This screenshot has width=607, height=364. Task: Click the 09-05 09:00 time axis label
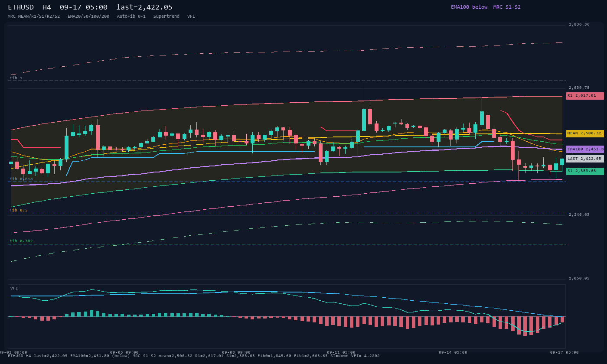point(124,352)
